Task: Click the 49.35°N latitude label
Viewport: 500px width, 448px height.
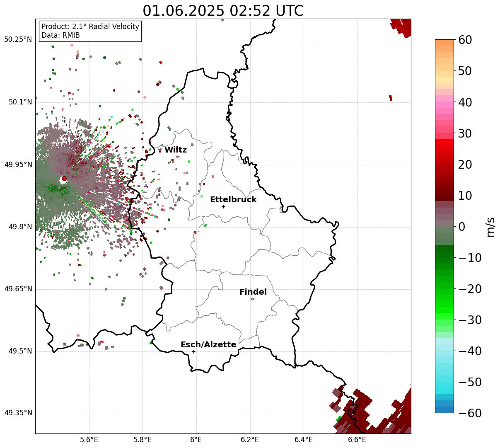Action: [x=18, y=413]
